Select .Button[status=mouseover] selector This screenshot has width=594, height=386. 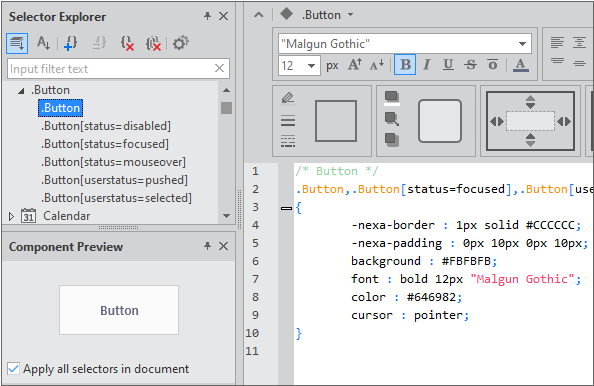[113, 162]
